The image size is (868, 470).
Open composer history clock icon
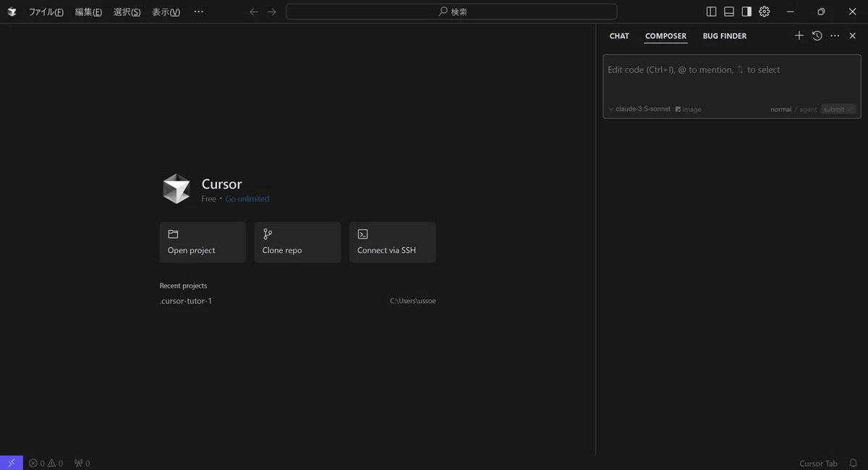click(x=817, y=35)
